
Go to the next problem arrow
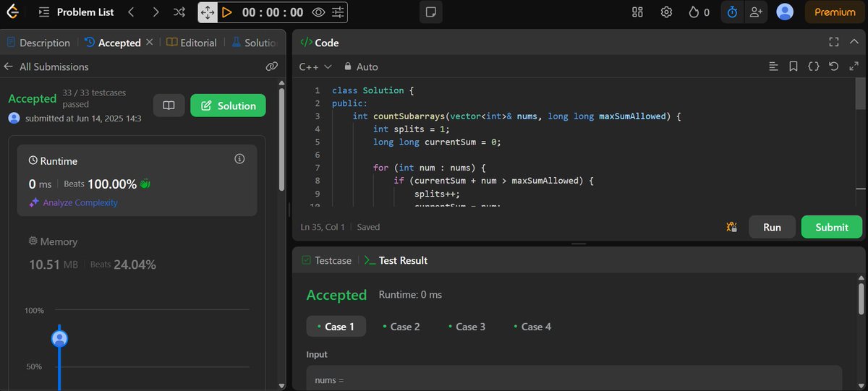tap(156, 12)
